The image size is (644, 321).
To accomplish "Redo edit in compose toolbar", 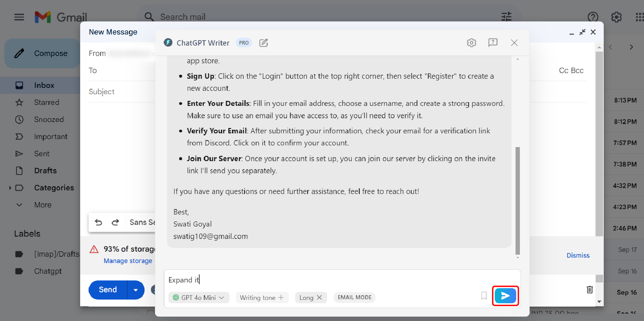I will coord(115,222).
